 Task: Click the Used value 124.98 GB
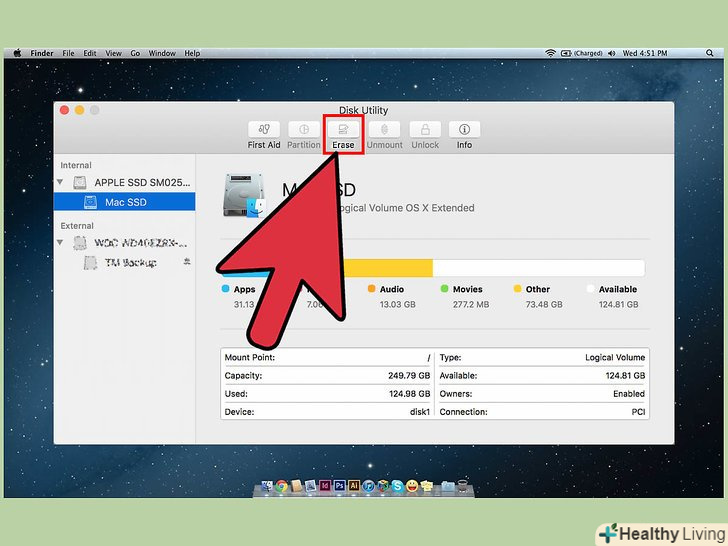click(x=410, y=394)
